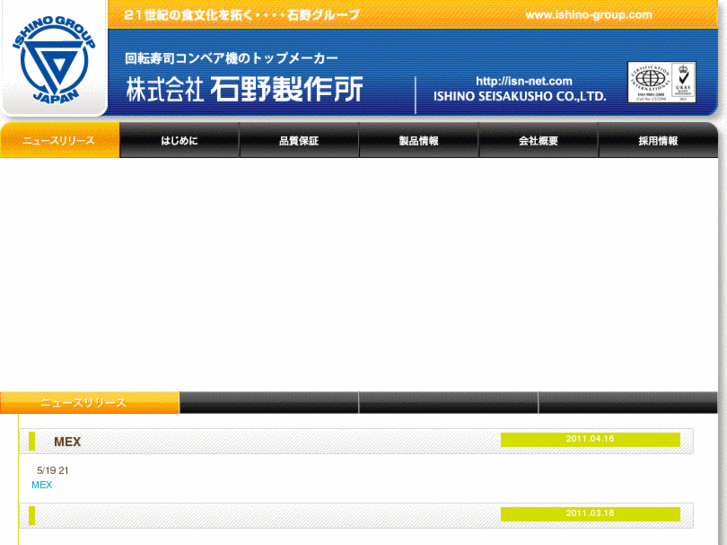Image resolution: width=727 pixels, height=545 pixels.
Task: Open the MEX news heading
Action: (67, 442)
